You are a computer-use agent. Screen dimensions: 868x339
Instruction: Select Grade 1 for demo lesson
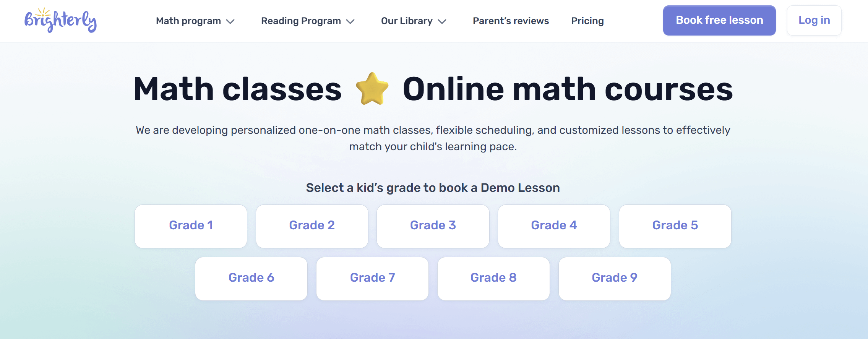pyautogui.click(x=191, y=226)
